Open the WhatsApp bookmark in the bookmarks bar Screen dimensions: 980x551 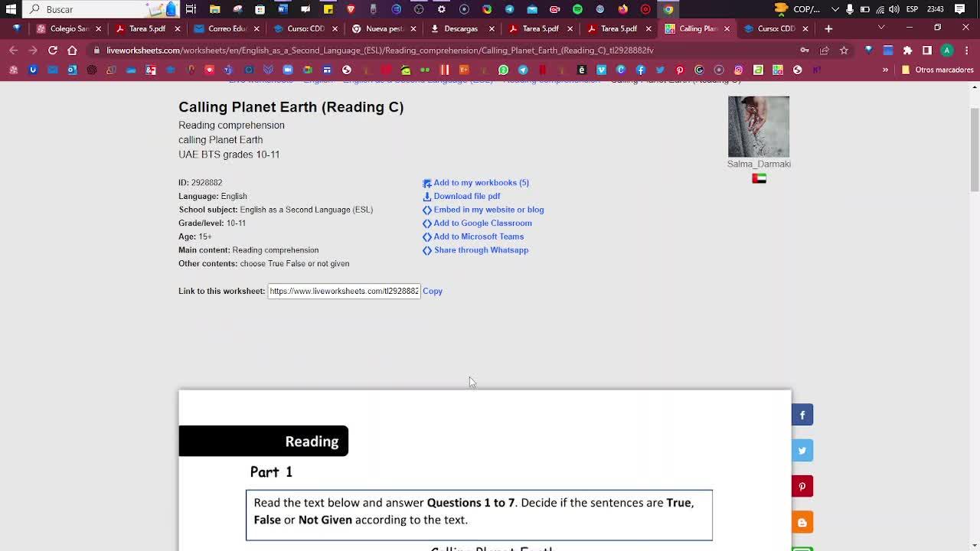tap(503, 70)
